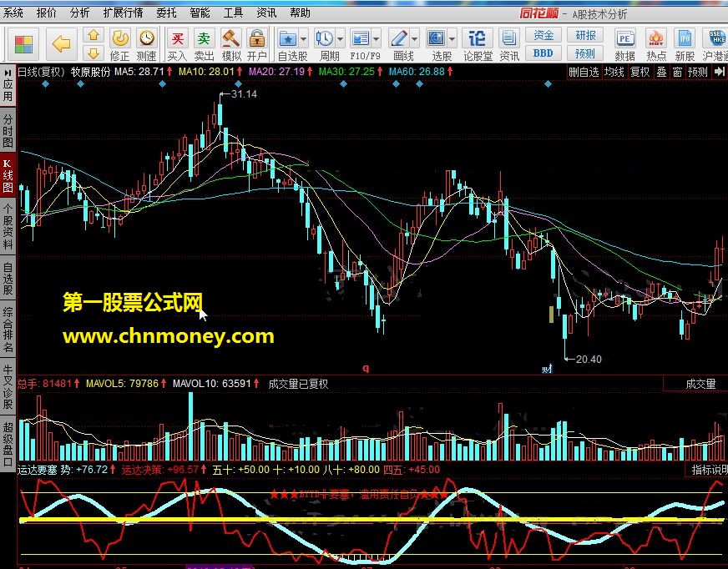Switch to the 个股资料 sidebar tab
The height and width of the screenshot is (569, 728).
tap(8, 226)
